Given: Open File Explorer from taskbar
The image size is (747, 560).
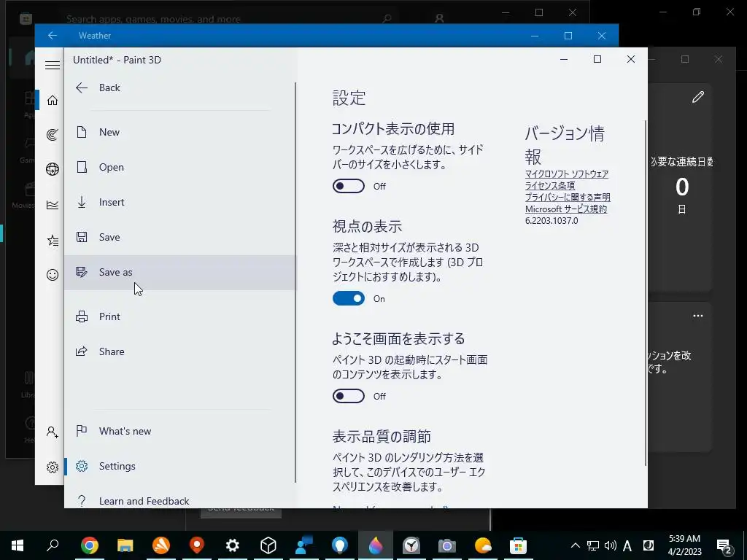Looking at the screenshot, I should point(125,545).
